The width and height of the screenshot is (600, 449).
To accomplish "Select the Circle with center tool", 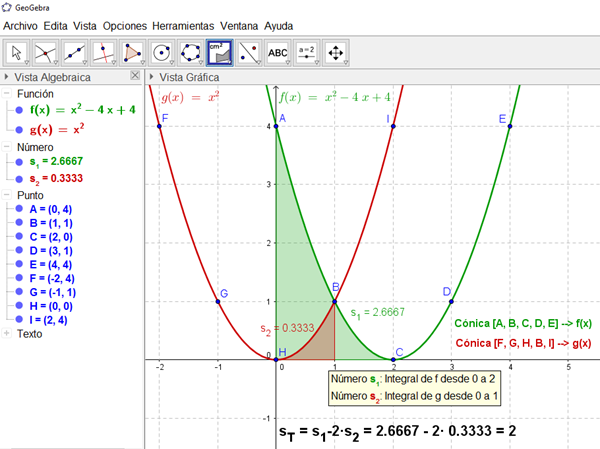I will 161,51.
